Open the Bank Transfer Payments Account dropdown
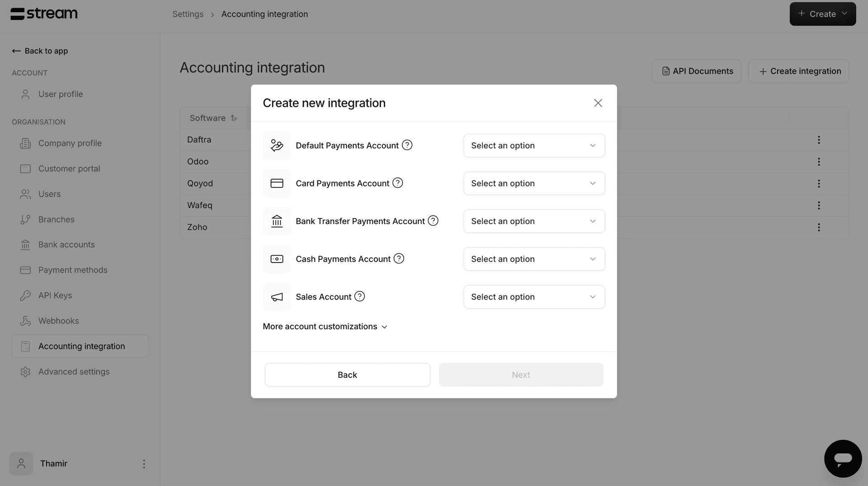This screenshot has width=868, height=486. click(534, 221)
